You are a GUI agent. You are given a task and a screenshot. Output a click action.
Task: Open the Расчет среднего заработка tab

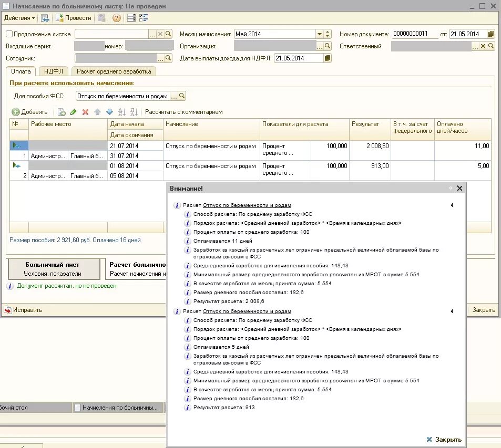[x=114, y=71]
